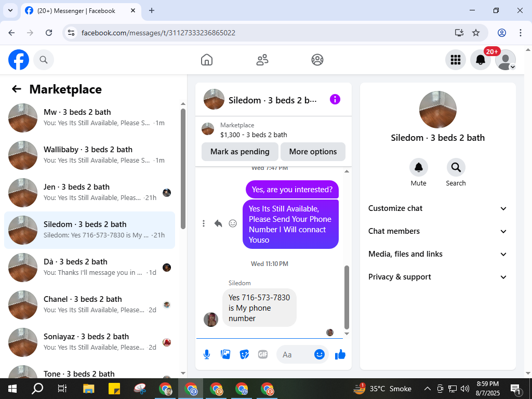532x399 pixels.
Task: Show hidden system tray icons chevron
Action: click(x=428, y=389)
